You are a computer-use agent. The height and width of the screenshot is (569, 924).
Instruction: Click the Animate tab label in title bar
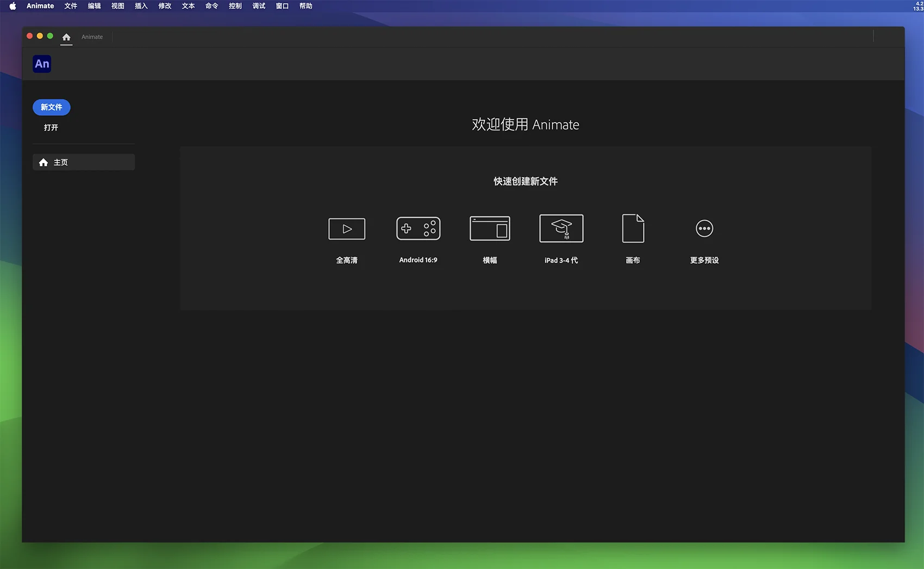pyautogui.click(x=92, y=37)
